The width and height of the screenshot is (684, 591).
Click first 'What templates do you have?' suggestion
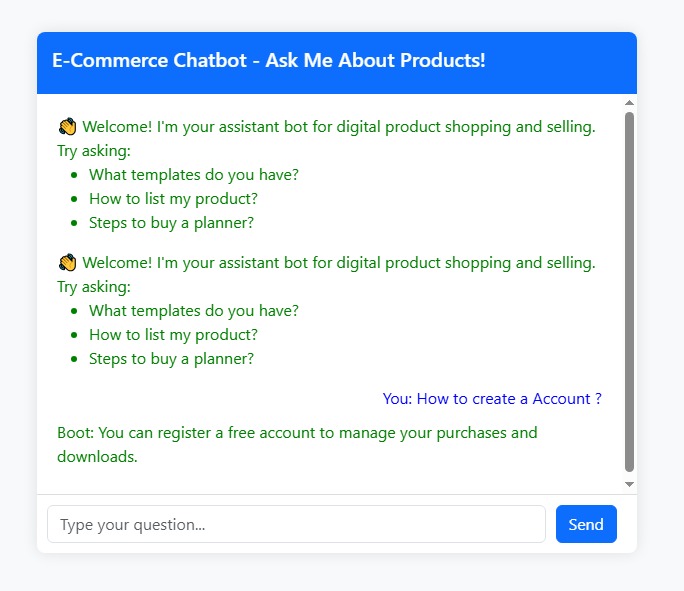click(x=194, y=175)
